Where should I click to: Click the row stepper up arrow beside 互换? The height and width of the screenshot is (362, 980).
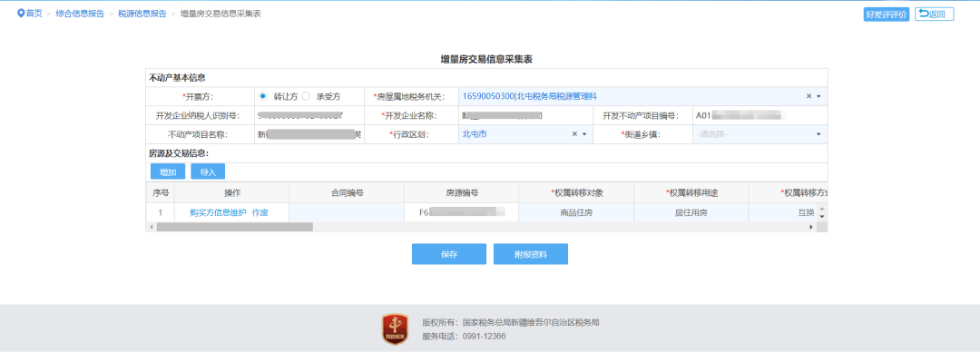click(x=822, y=210)
